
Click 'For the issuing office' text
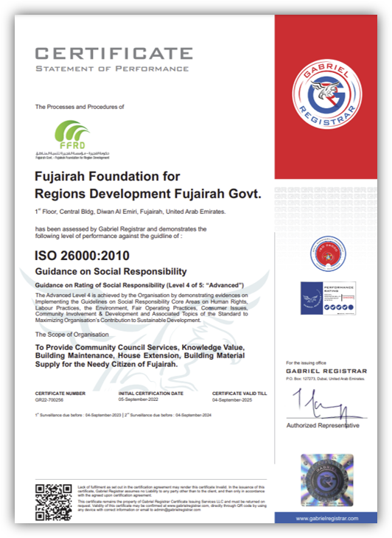(x=306, y=363)
